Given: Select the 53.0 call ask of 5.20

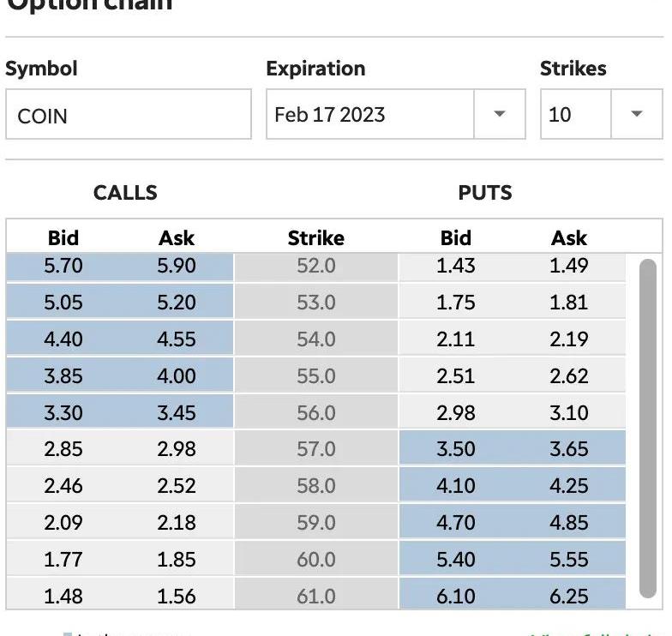Looking at the screenshot, I should pos(177,303).
